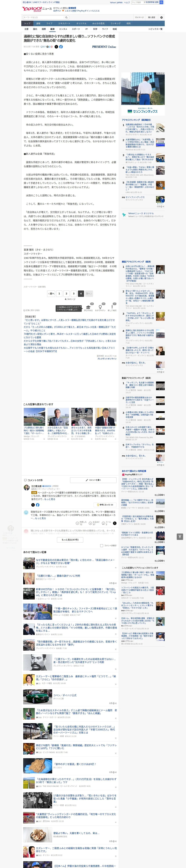Open the スポーツ category tab
The height and width of the screenshot is (868, 186).
[76, 29]
